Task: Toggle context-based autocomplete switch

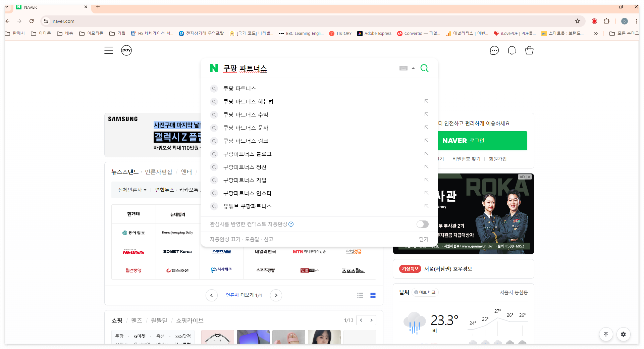Action: (x=422, y=224)
